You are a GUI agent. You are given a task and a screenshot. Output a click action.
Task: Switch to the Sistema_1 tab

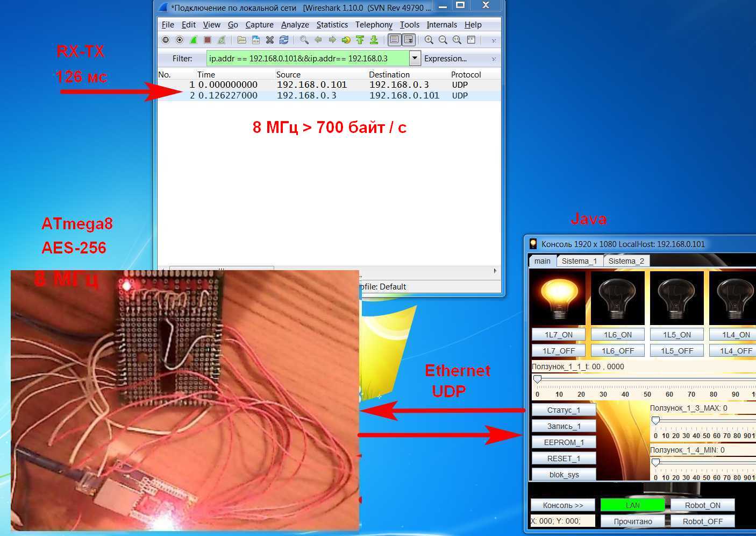pyautogui.click(x=579, y=261)
